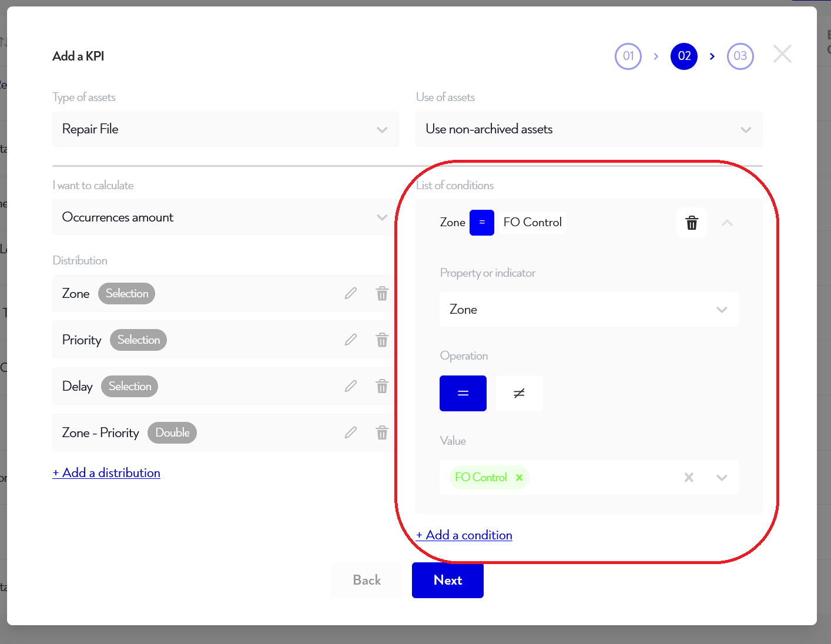Edit the Zone - Priority distribution
The height and width of the screenshot is (644, 831).
coord(351,432)
